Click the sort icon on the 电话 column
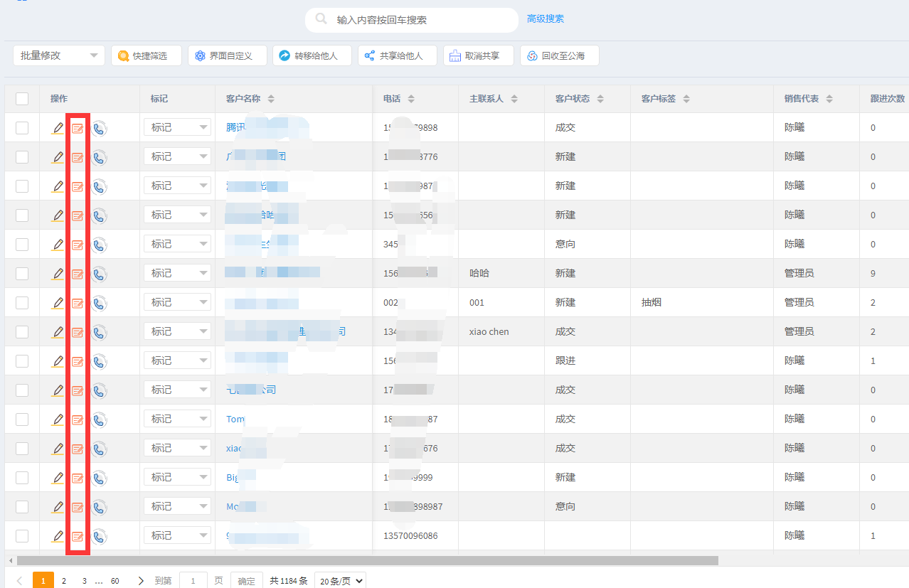This screenshot has height=588, width=909. 411,99
